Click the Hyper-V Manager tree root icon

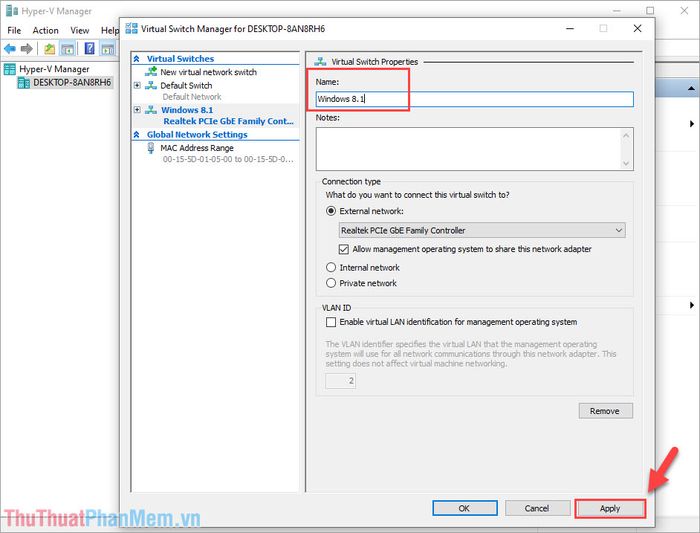tap(9, 69)
